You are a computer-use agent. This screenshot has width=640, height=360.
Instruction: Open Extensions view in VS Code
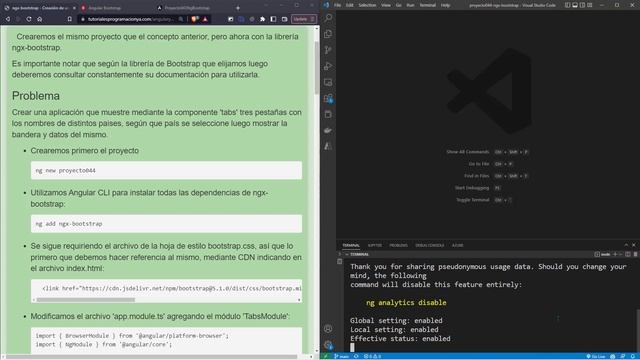coord(328,98)
